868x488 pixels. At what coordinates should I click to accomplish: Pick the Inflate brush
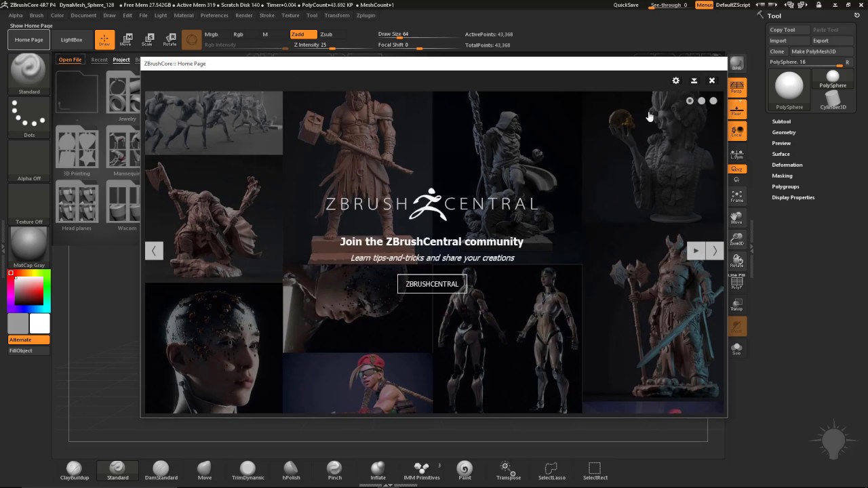tap(378, 469)
